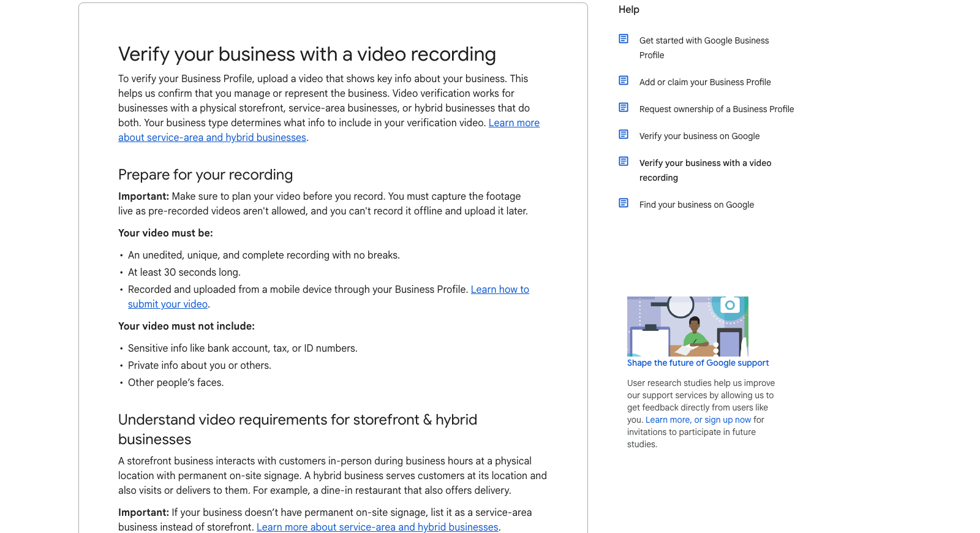980x533 pixels.
Task: Click the Help heading in the sidebar
Action: (628, 9)
